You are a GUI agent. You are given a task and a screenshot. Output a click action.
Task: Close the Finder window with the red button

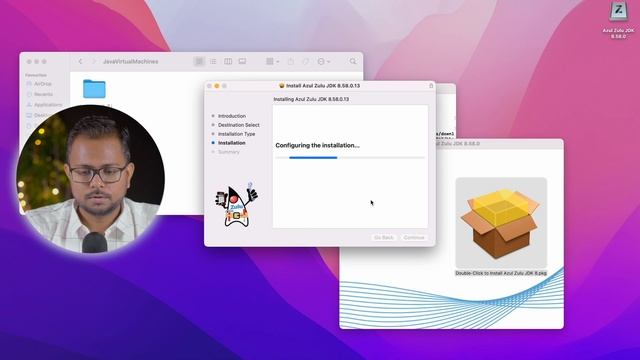29,62
